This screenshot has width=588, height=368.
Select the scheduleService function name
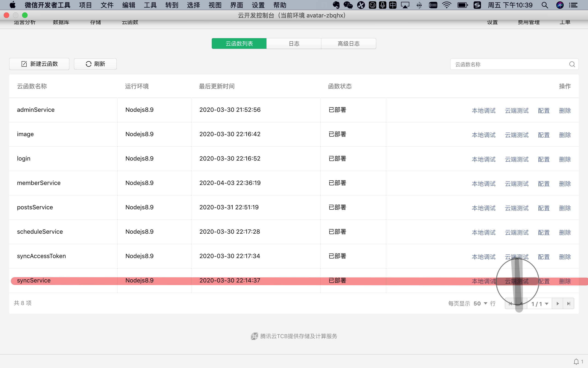point(40,231)
